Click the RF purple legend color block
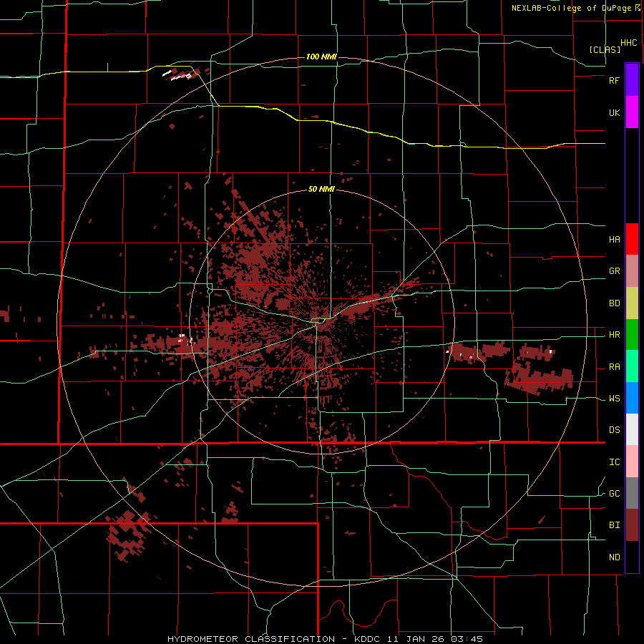 point(632,79)
